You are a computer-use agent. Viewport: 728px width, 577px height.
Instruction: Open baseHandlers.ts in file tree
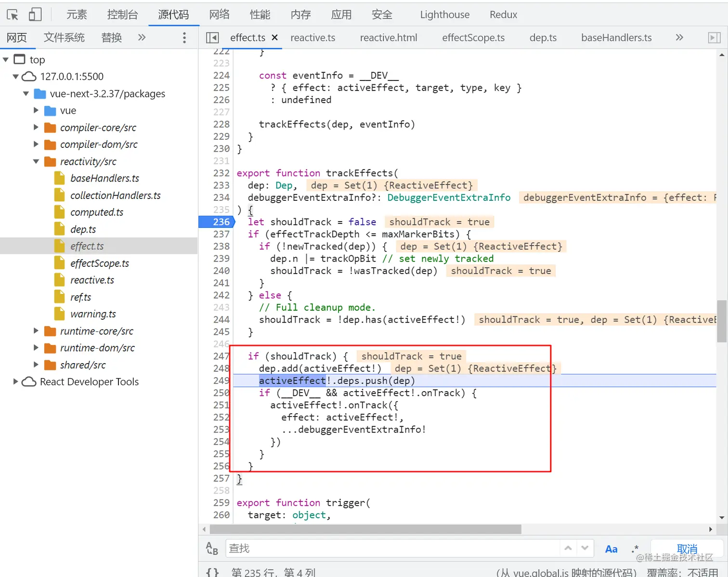point(104,178)
